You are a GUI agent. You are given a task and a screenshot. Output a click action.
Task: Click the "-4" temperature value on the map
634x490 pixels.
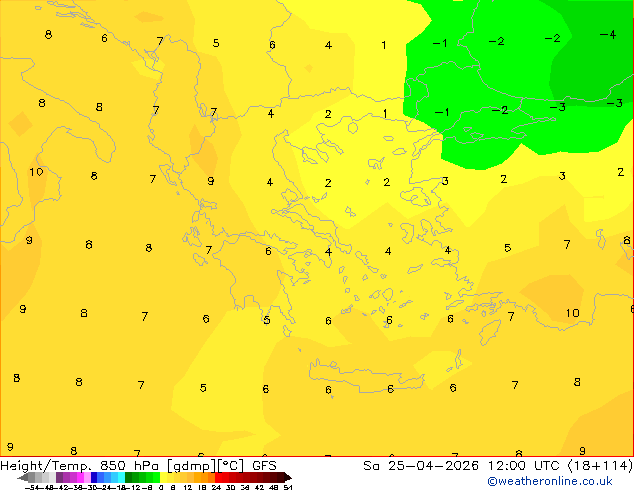click(608, 35)
